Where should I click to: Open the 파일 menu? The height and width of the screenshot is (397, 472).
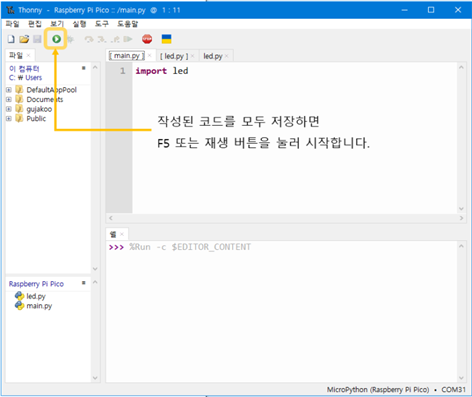click(13, 24)
